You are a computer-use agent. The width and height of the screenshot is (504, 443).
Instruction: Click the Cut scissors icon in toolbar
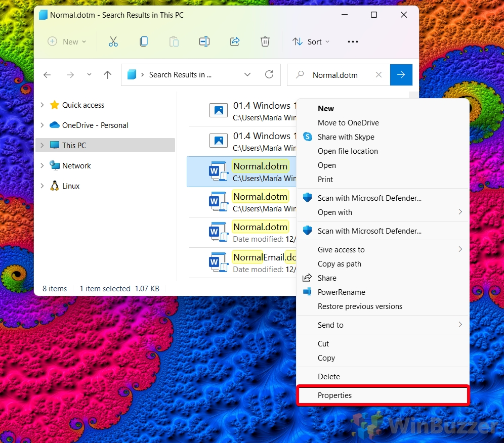tap(113, 42)
